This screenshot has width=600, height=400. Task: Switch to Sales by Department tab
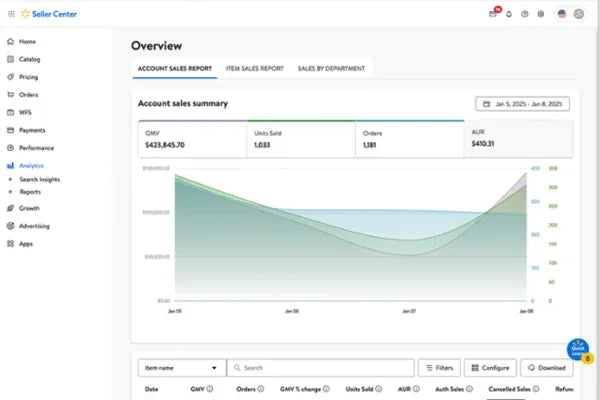coord(331,69)
